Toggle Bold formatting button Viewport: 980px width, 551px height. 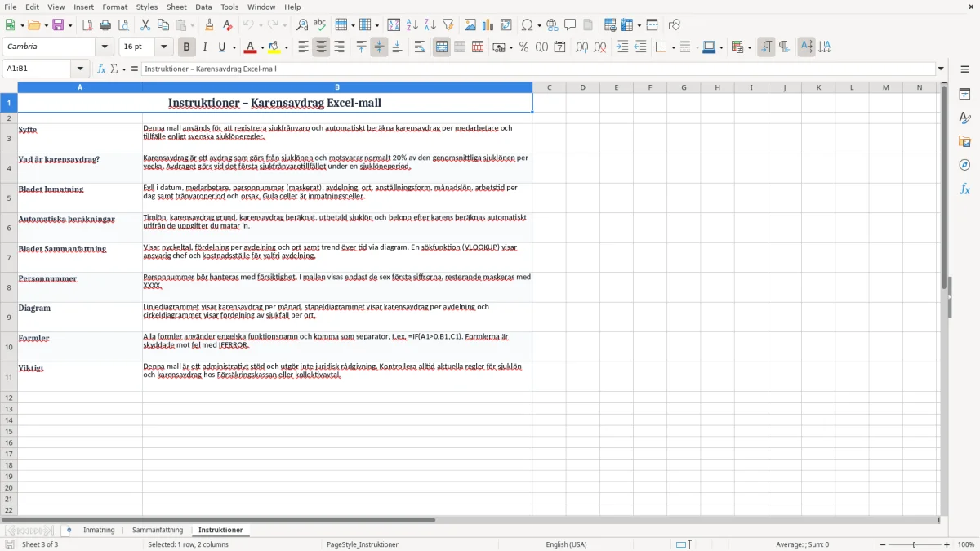186,47
